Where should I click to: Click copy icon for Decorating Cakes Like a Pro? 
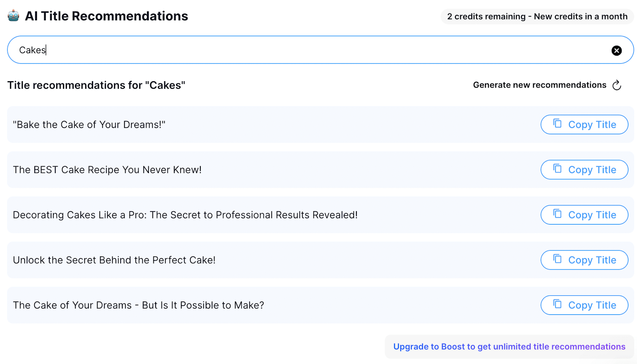(557, 214)
